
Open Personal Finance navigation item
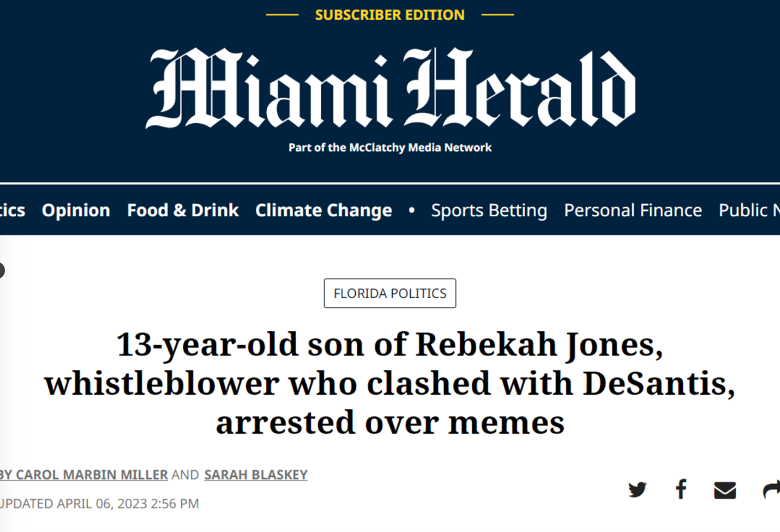pyautogui.click(x=633, y=210)
